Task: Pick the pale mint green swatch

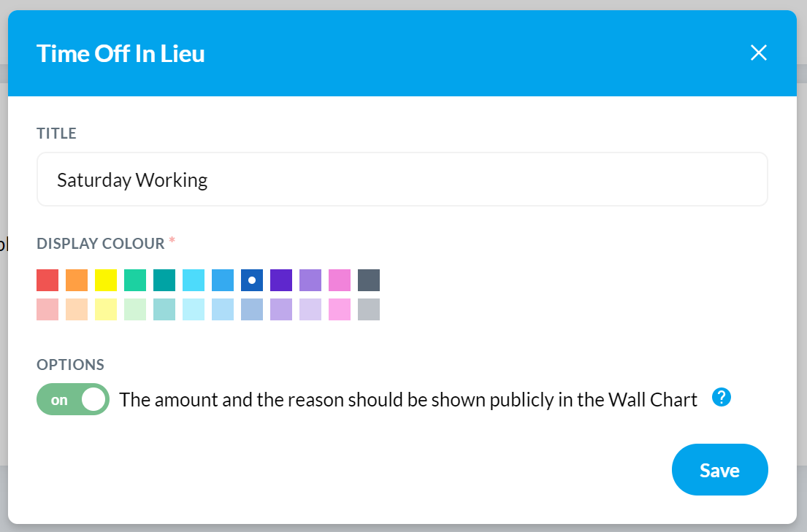Action: coord(135,309)
